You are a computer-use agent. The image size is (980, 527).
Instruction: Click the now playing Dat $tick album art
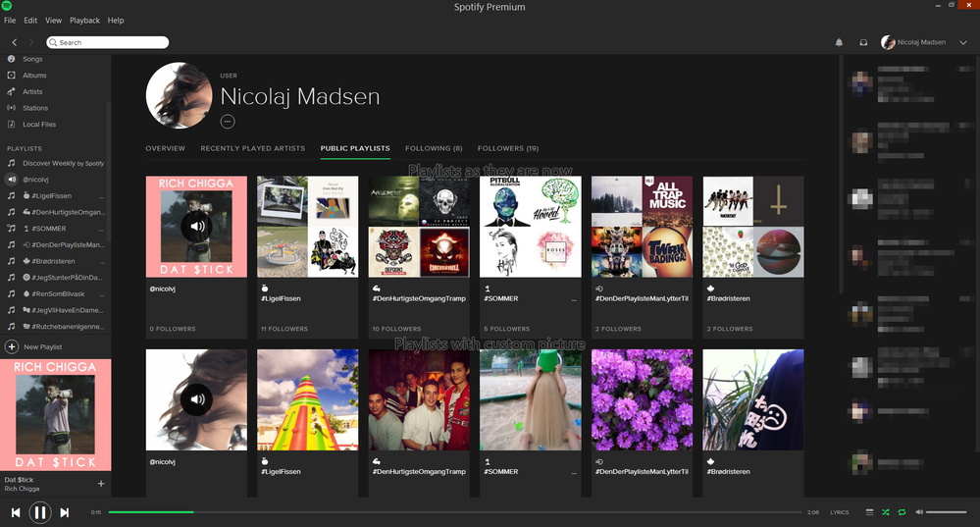pyautogui.click(x=56, y=414)
